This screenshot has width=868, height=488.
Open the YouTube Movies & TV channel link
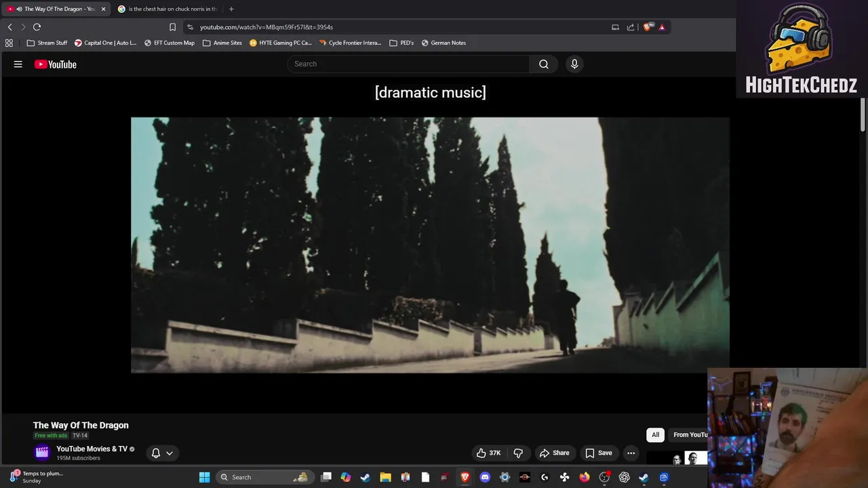tap(92, 449)
